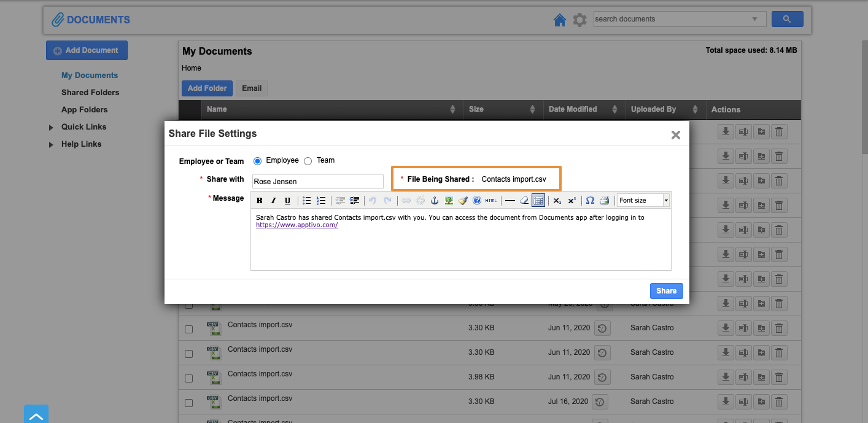Click the blue Share button
The width and height of the screenshot is (868, 423).
coord(666,291)
